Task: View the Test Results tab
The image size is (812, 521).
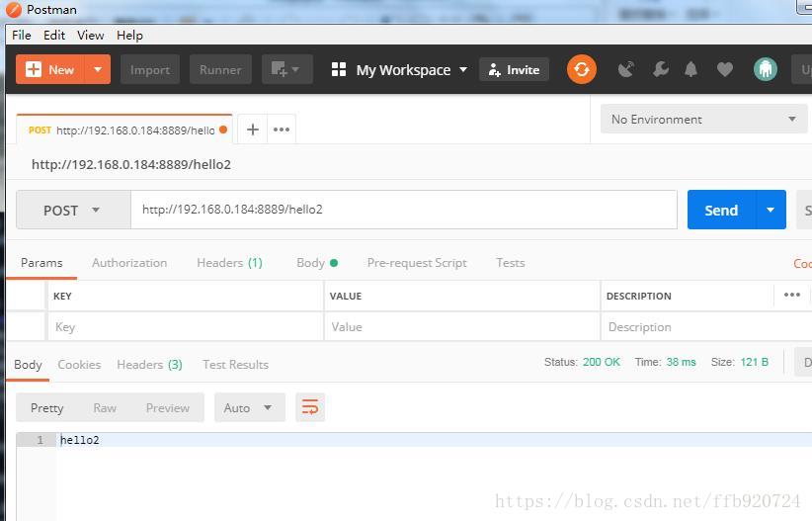Action: [236, 365]
